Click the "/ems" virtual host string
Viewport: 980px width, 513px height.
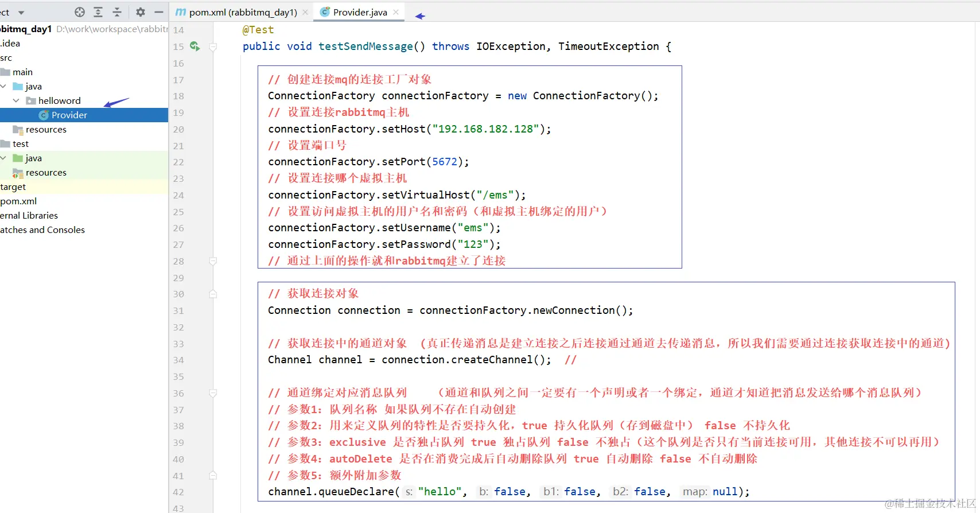[495, 195]
